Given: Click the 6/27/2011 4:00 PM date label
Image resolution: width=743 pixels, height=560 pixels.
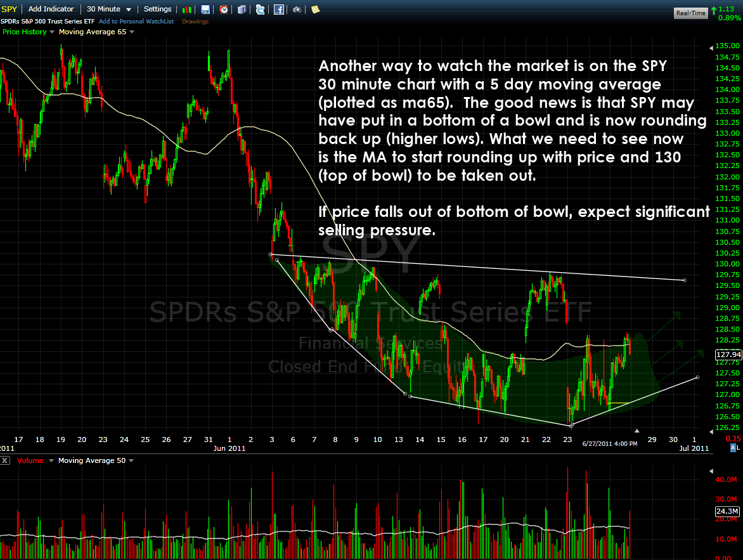Looking at the screenshot, I should pos(610,443).
